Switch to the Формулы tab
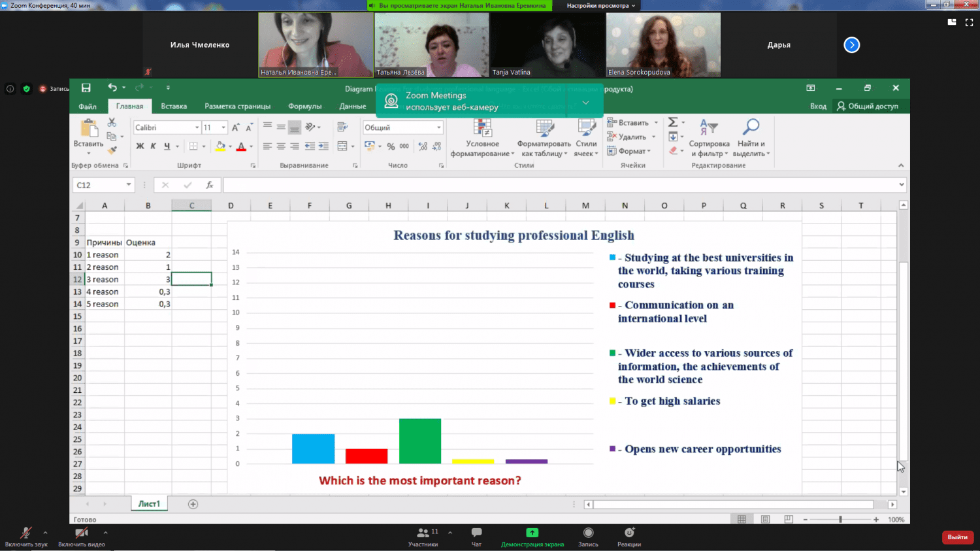 [304, 106]
